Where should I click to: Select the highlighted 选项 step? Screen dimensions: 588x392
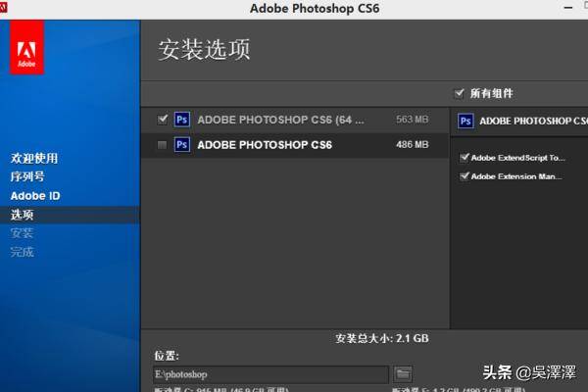pos(22,215)
